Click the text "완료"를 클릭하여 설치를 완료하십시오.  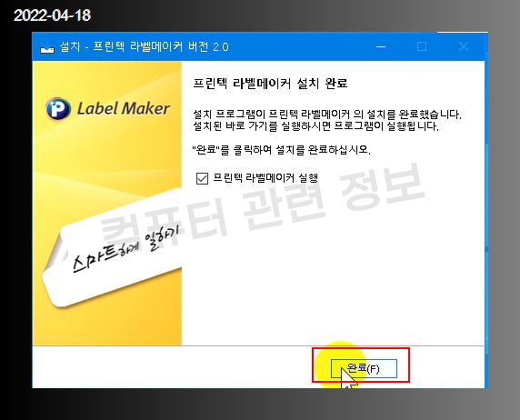coord(281,150)
